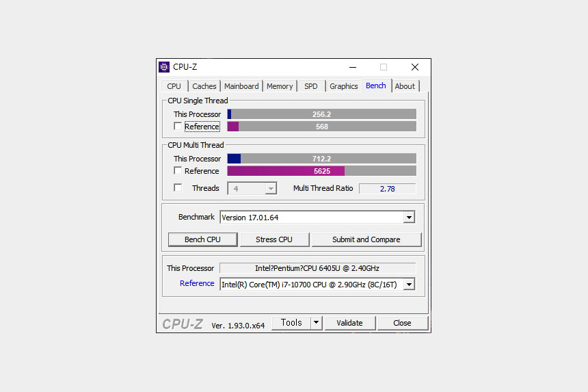Click the Validate button

pyautogui.click(x=349, y=323)
